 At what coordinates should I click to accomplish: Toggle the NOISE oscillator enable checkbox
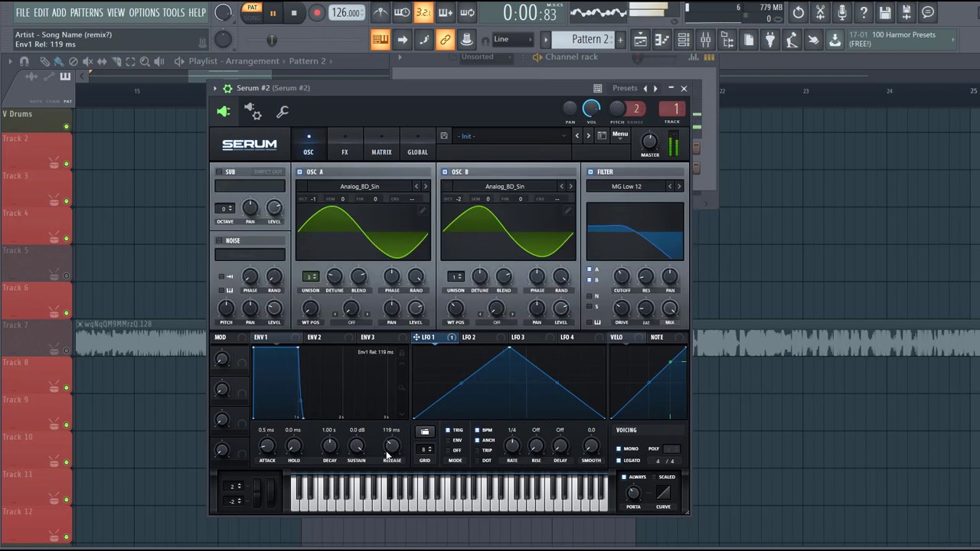219,240
